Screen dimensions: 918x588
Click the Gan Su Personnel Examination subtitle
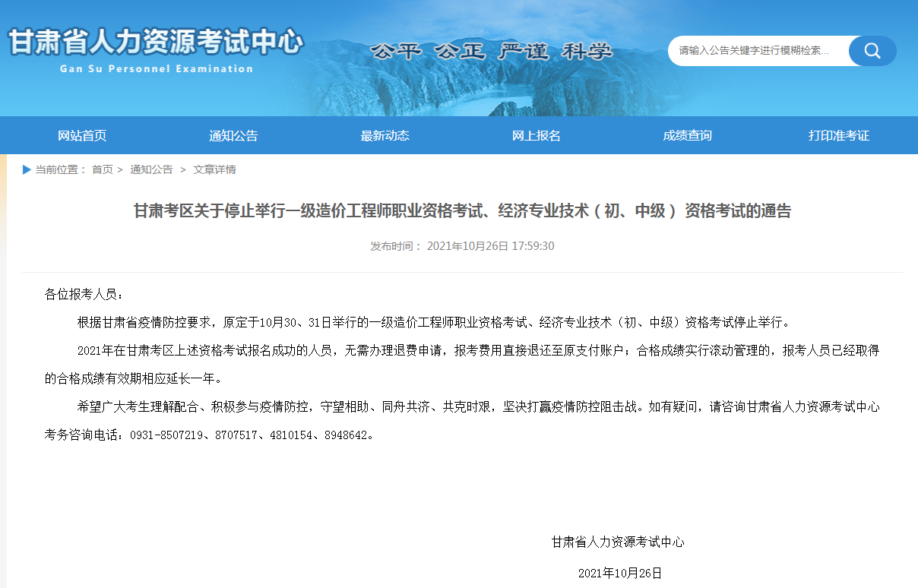coord(156,68)
